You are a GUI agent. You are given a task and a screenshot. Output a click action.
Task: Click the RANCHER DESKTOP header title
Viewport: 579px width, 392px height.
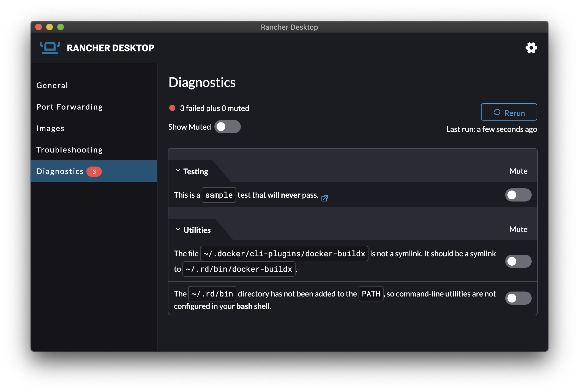[110, 48]
